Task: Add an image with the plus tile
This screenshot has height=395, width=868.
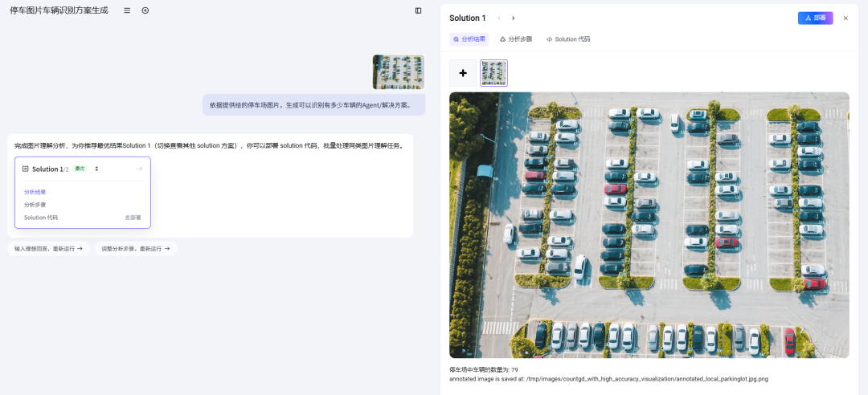Action: pos(463,73)
